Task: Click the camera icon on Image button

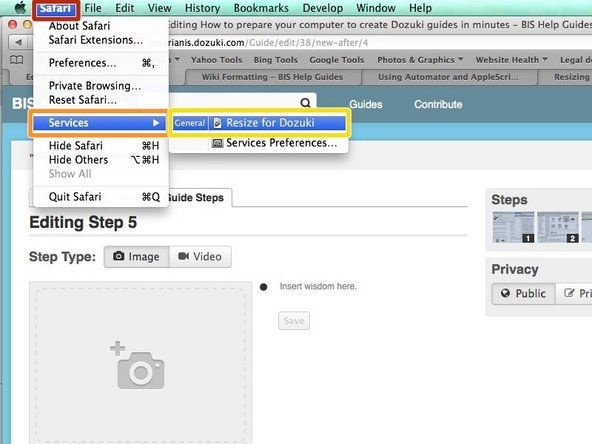Action: [x=119, y=256]
